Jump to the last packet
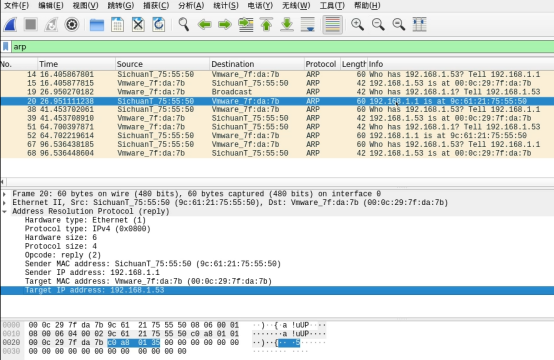This screenshot has height=360, width=554. coord(287,24)
